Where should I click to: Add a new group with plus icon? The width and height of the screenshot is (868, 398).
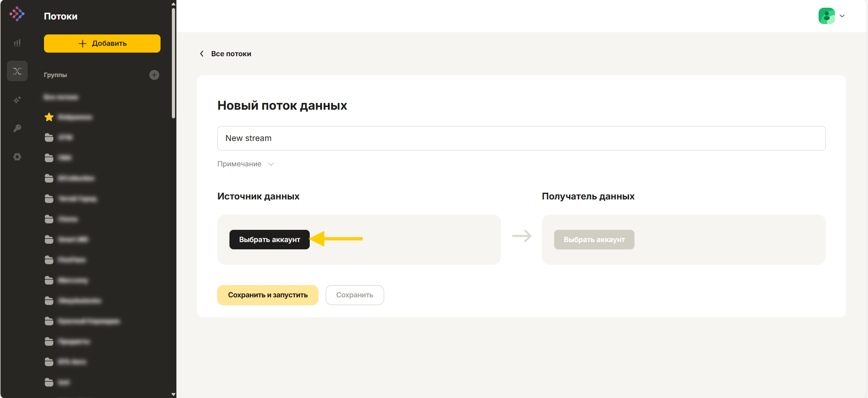(x=154, y=75)
